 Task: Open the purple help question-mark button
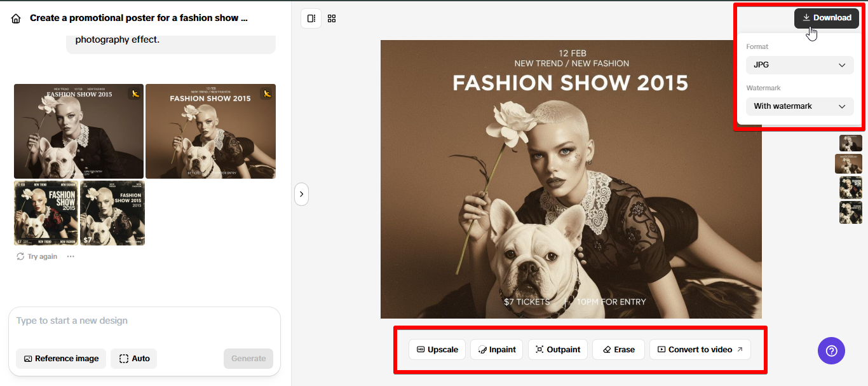pyautogui.click(x=831, y=350)
